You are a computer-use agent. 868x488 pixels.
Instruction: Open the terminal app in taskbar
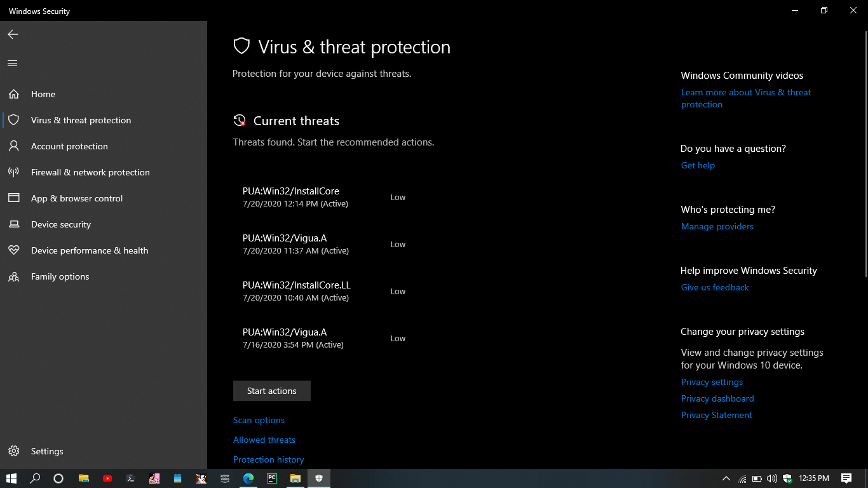tap(131, 478)
